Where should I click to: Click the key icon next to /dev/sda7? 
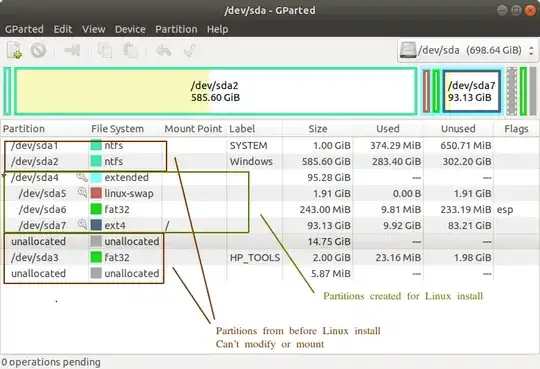click(x=82, y=224)
